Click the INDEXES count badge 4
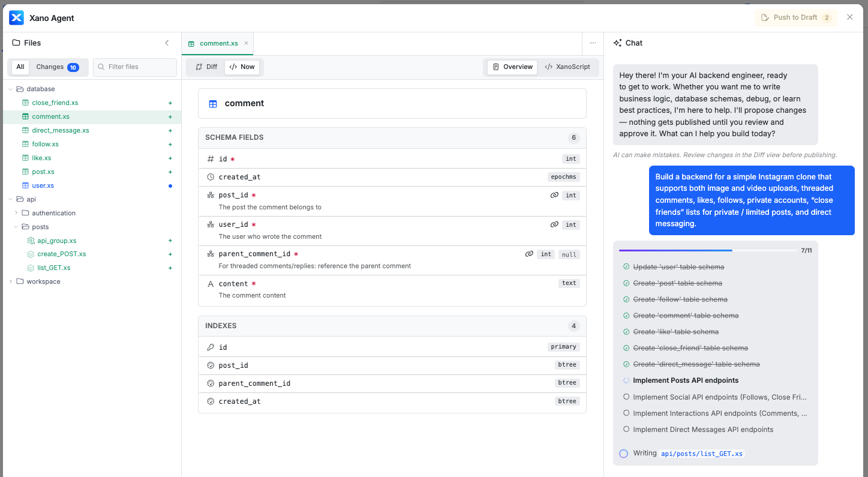 573,326
